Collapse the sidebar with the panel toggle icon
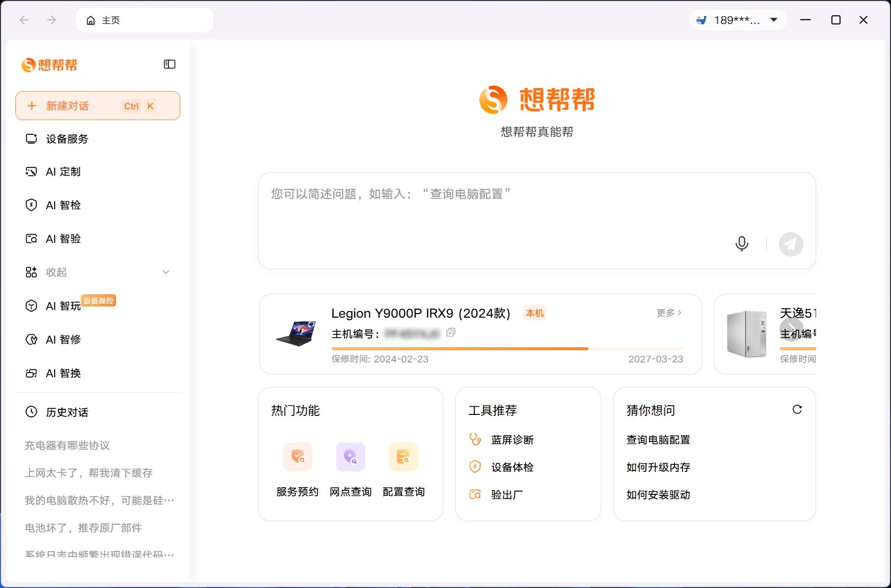Image resolution: width=891 pixels, height=588 pixels. tap(169, 64)
